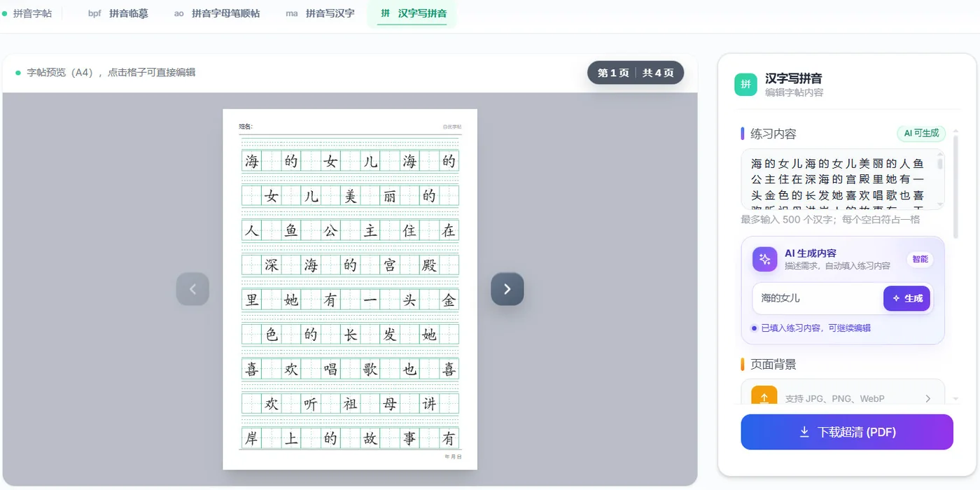Screen dimensions: 980x490
Task: Edit the cell with character 事
Action: click(409, 438)
